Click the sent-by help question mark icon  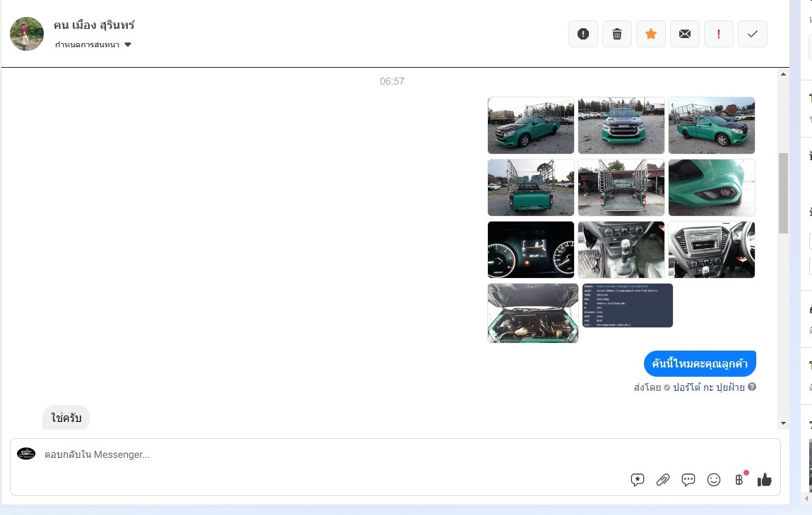(x=752, y=387)
